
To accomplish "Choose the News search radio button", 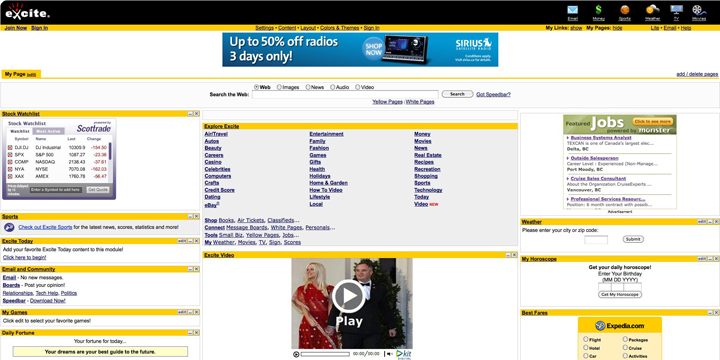I will 308,87.
